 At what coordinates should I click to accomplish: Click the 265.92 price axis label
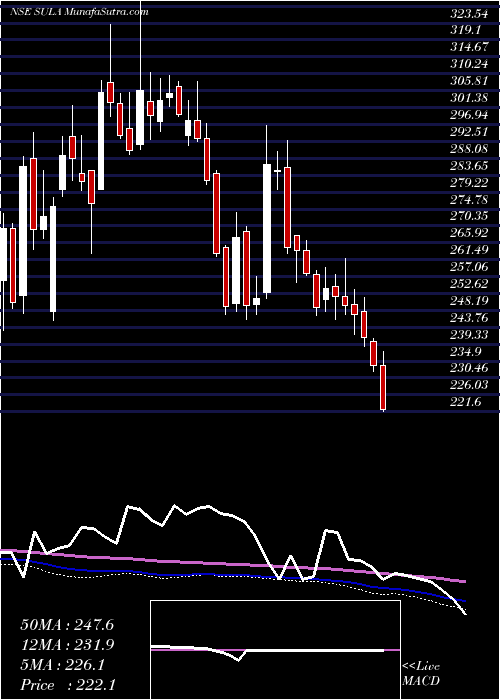pos(468,233)
